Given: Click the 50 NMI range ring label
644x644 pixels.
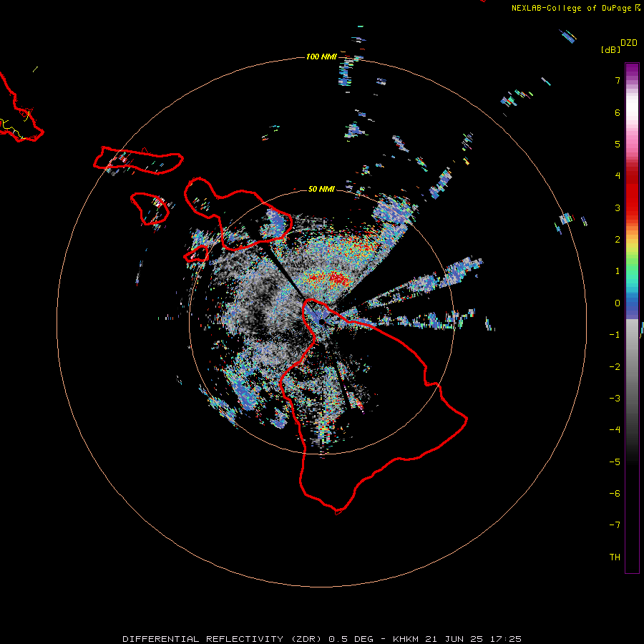Looking at the screenshot, I should [321, 189].
